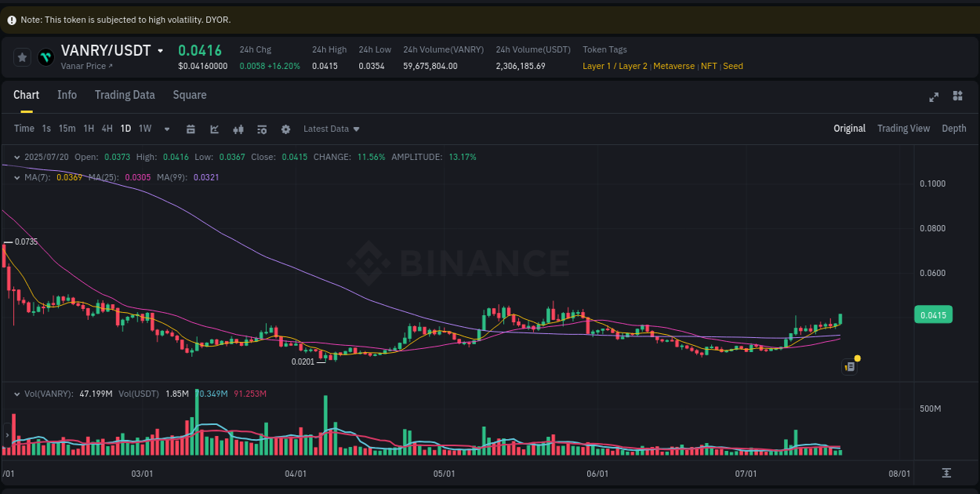Open the Latest Data dropdown
The width and height of the screenshot is (980, 494).
tap(331, 129)
